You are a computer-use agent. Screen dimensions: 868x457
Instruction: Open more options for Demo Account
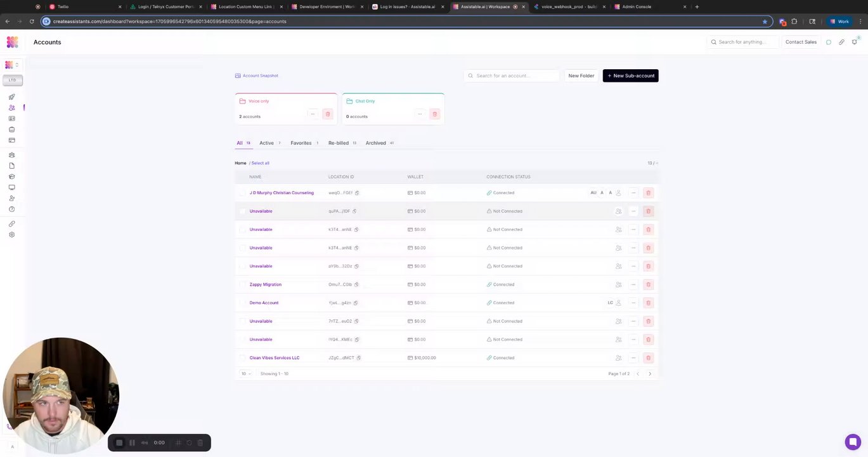633,303
